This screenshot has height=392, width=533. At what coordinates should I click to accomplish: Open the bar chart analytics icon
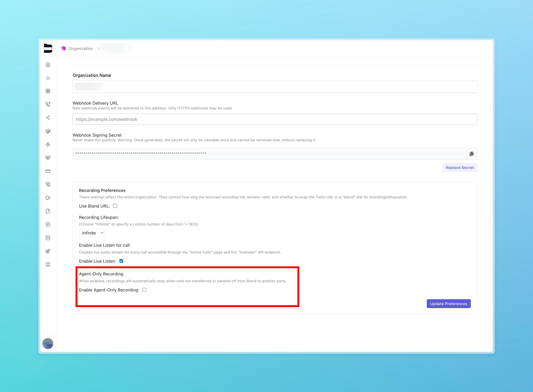(48, 78)
